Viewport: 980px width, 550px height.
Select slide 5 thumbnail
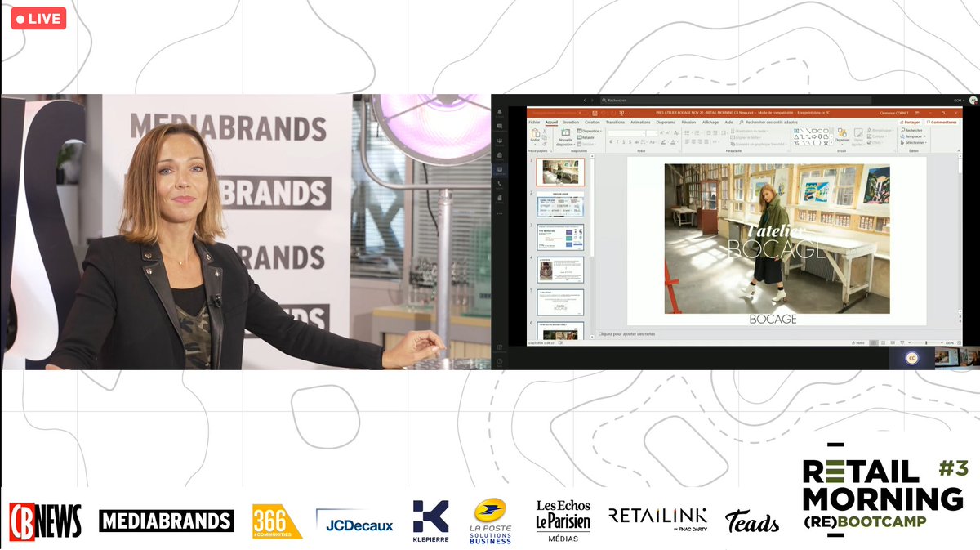pyautogui.click(x=560, y=302)
